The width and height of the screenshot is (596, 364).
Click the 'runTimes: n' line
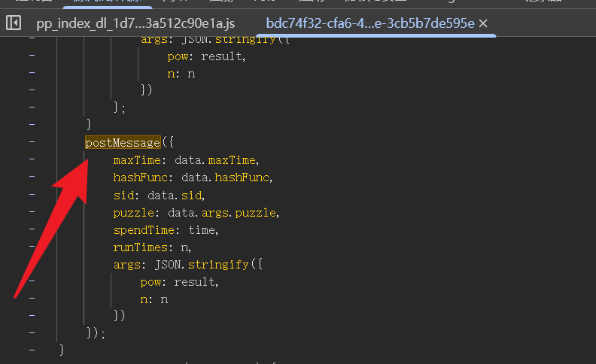[152, 247]
